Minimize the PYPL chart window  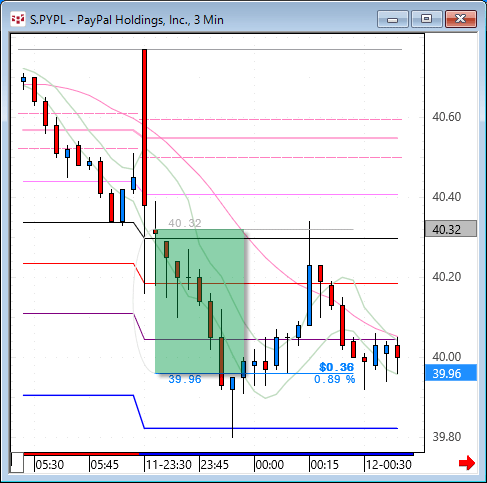point(393,19)
